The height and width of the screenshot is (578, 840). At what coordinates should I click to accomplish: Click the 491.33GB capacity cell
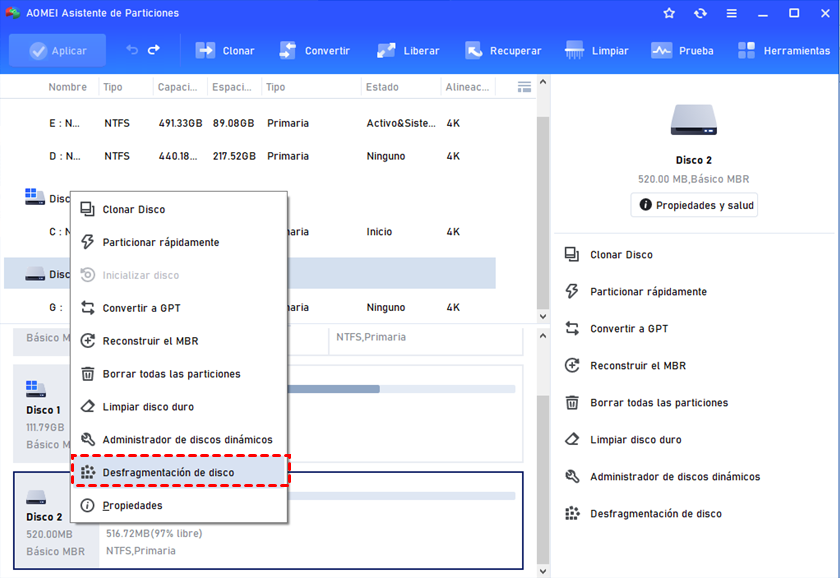(180, 123)
